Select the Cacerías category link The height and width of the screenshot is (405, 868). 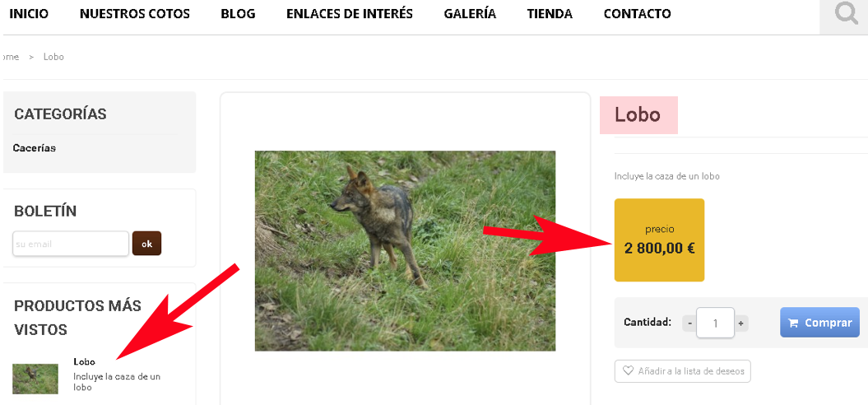coord(35,148)
